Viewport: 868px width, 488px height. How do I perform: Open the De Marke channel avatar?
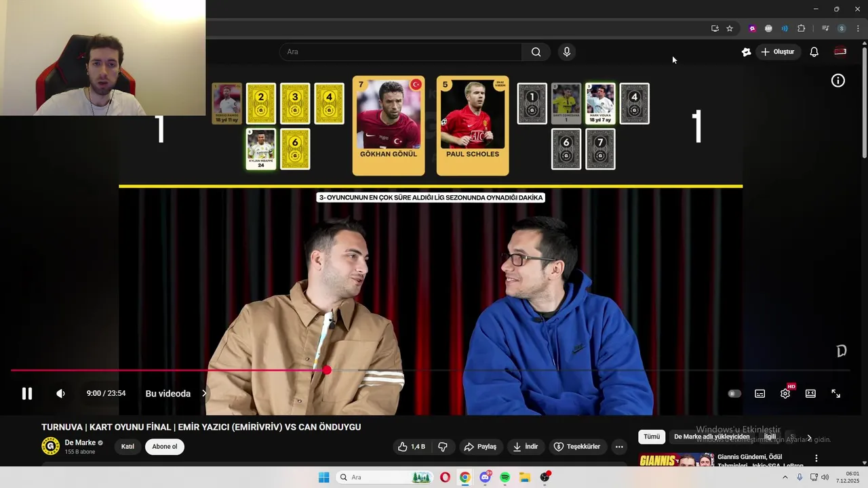(x=51, y=446)
